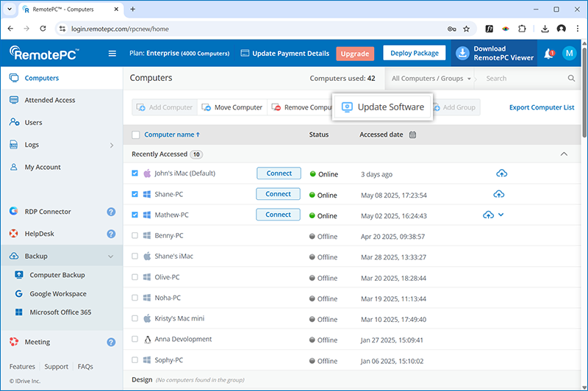Collapse the Recently Accessed section

click(564, 154)
